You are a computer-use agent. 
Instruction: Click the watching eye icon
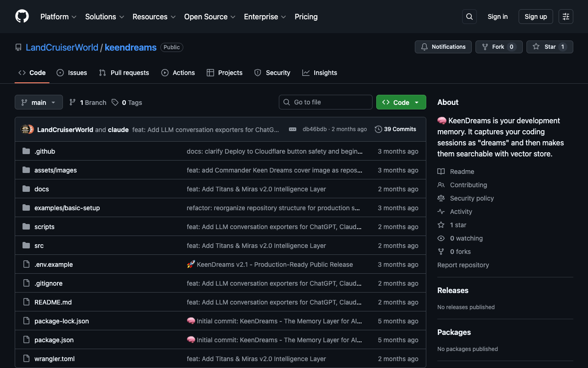[x=441, y=238]
